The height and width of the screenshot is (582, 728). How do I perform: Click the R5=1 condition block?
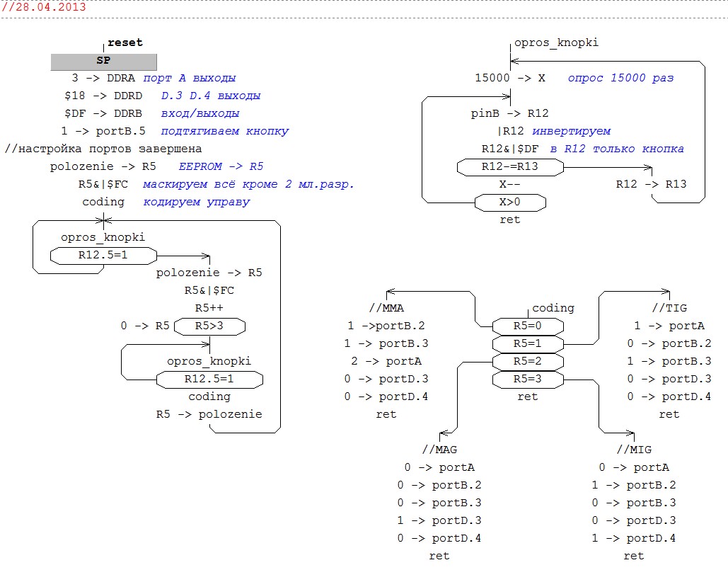[x=528, y=344]
